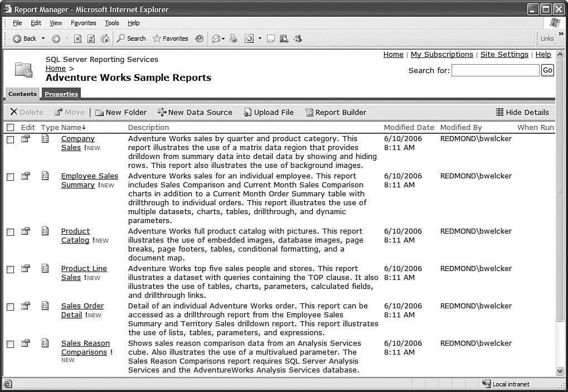
Task: Click the Print icon in toolbar
Action: point(234,38)
